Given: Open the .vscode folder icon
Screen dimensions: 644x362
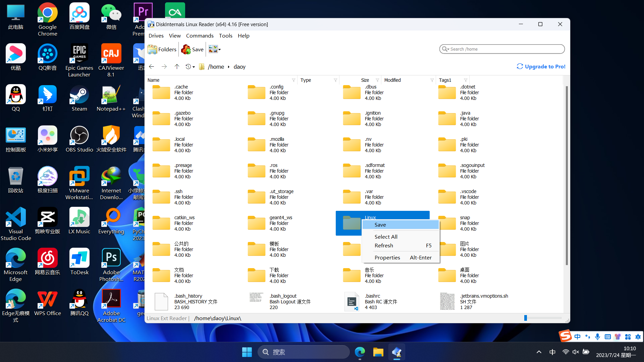Looking at the screenshot, I should [447, 197].
